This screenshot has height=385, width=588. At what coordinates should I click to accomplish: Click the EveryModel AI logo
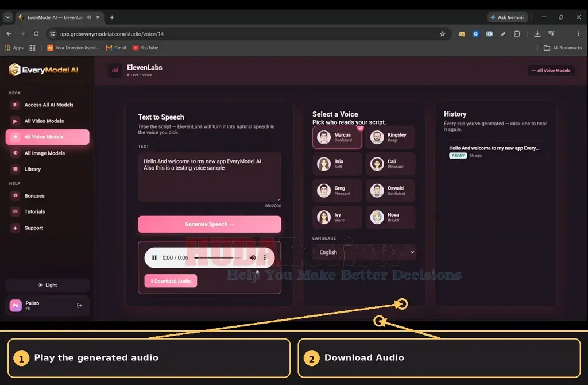tap(44, 70)
